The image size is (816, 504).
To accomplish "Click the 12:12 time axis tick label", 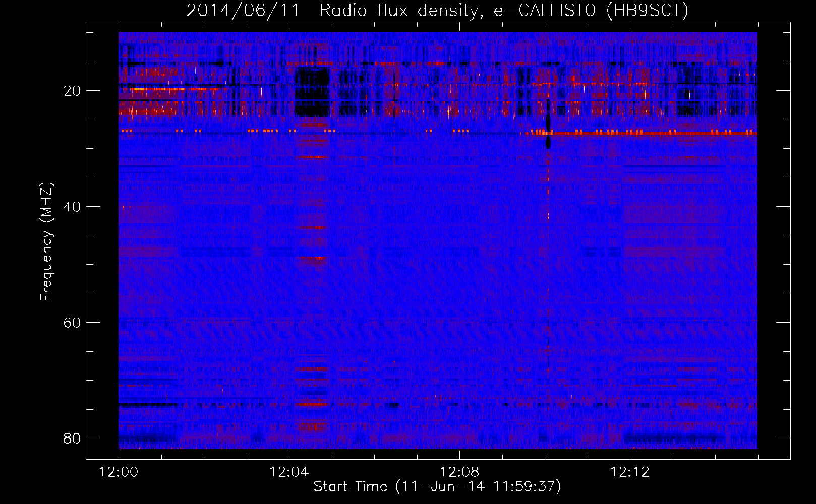I will tap(630, 472).
